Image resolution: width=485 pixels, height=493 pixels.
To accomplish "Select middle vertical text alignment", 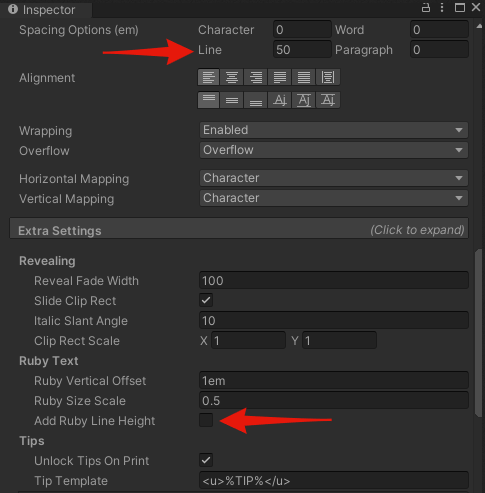I will (232, 100).
